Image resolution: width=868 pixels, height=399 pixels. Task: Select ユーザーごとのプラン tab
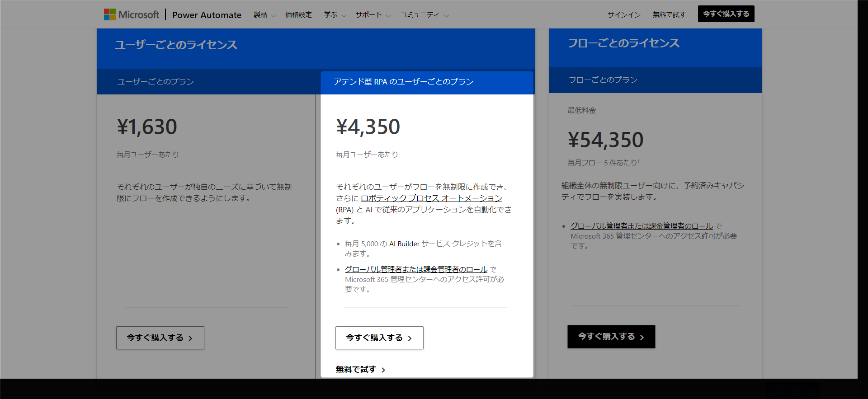point(156,82)
